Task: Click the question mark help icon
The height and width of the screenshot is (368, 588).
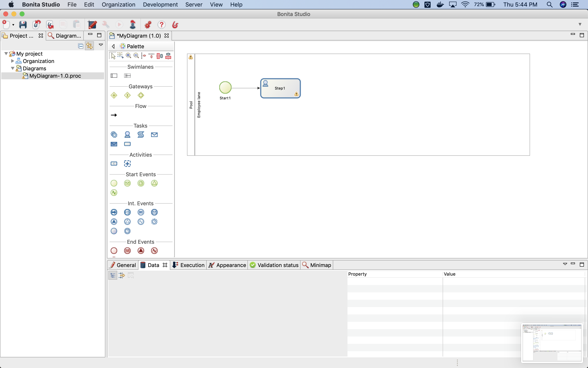Action: [161, 25]
